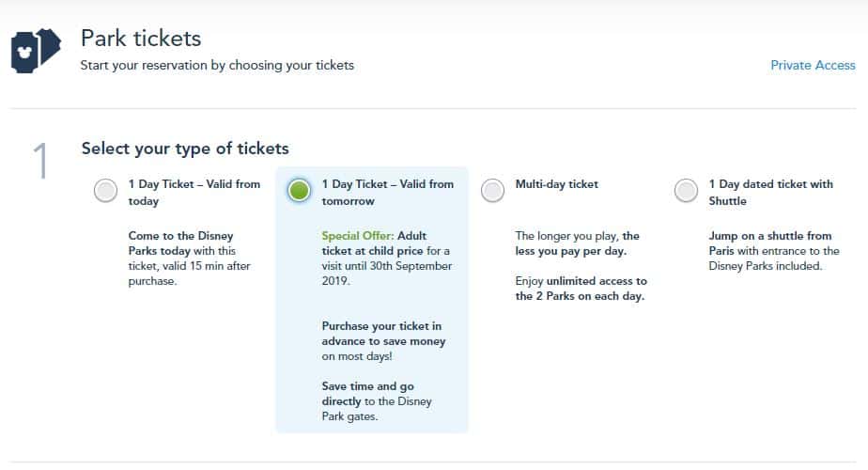Click 'Purchase your ticket in advance' text
Viewport: 868px width, 470px height.
(x=383, y=341)
